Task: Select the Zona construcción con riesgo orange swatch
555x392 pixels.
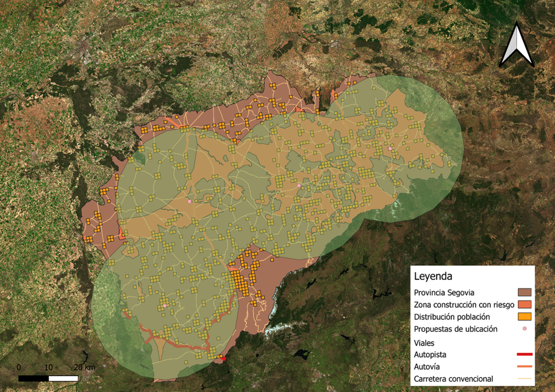Action: point(524,304)
